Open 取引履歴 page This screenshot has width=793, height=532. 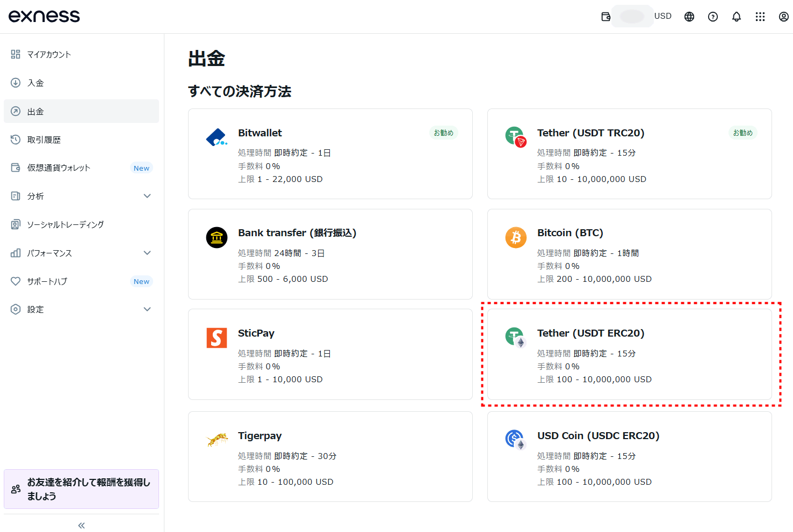[81, 140]
